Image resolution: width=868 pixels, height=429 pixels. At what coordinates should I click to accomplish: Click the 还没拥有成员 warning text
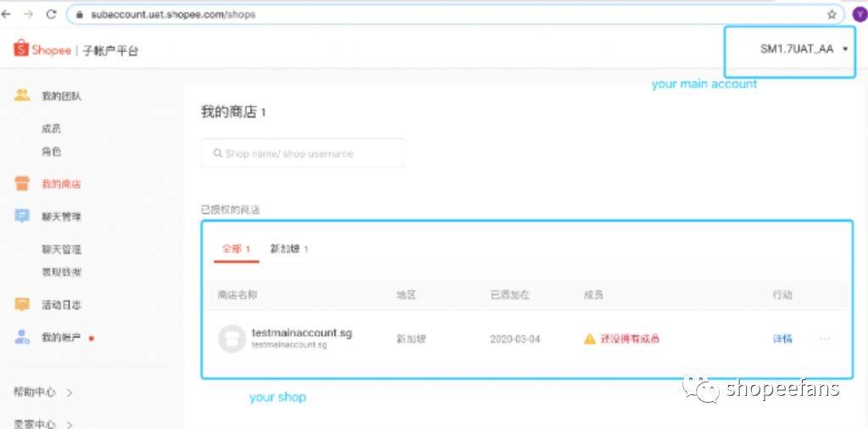tap(630, 339)
